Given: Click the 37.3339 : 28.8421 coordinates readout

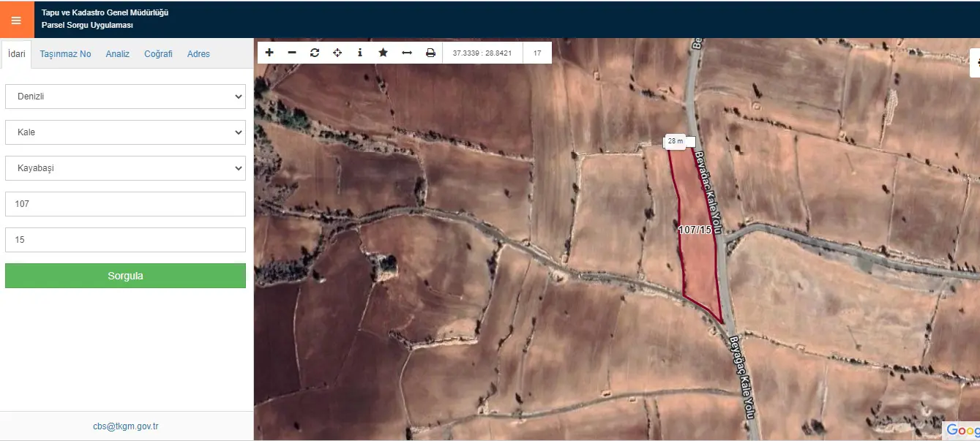Looking at the screenshot, I should [x=482, y=53].
